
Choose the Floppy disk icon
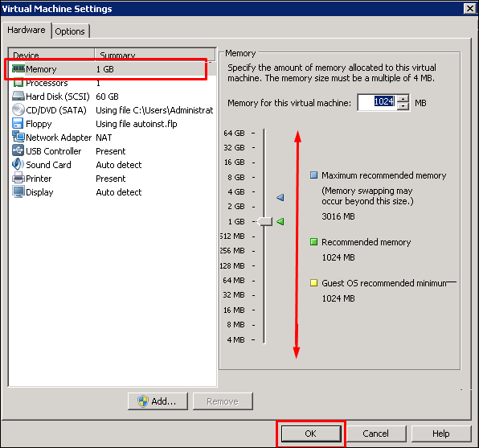(x=18, y=124)
